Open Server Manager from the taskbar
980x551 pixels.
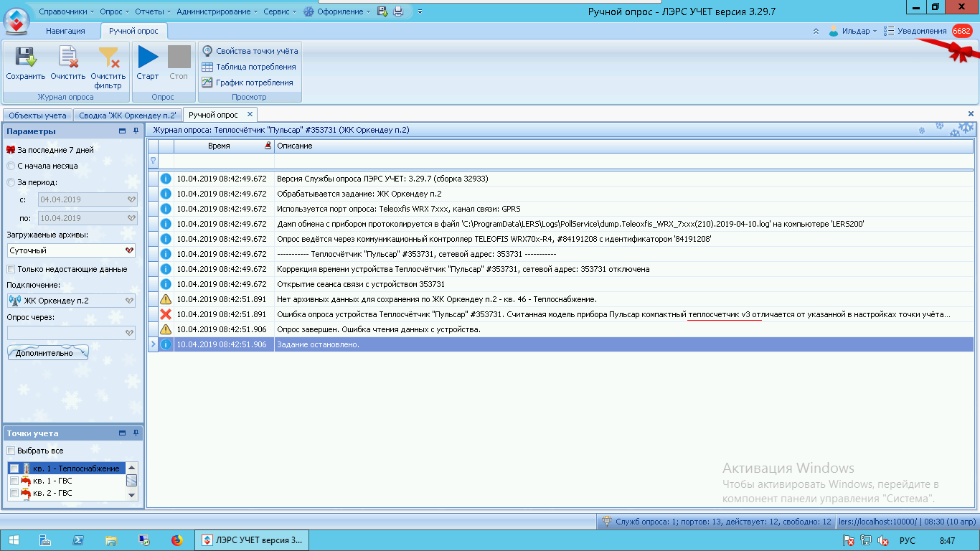tap(44, 540)
